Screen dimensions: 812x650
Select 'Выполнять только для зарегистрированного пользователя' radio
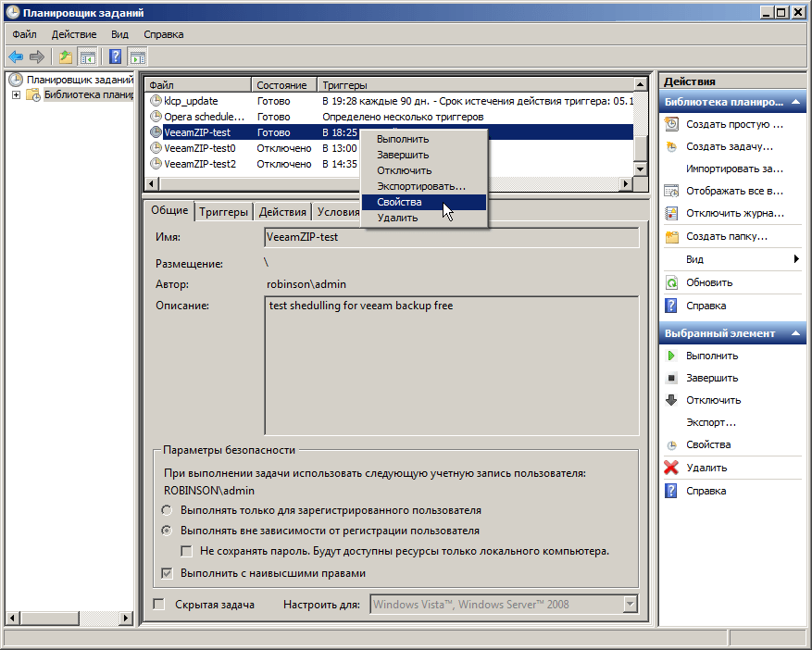[x=167, y=510]
